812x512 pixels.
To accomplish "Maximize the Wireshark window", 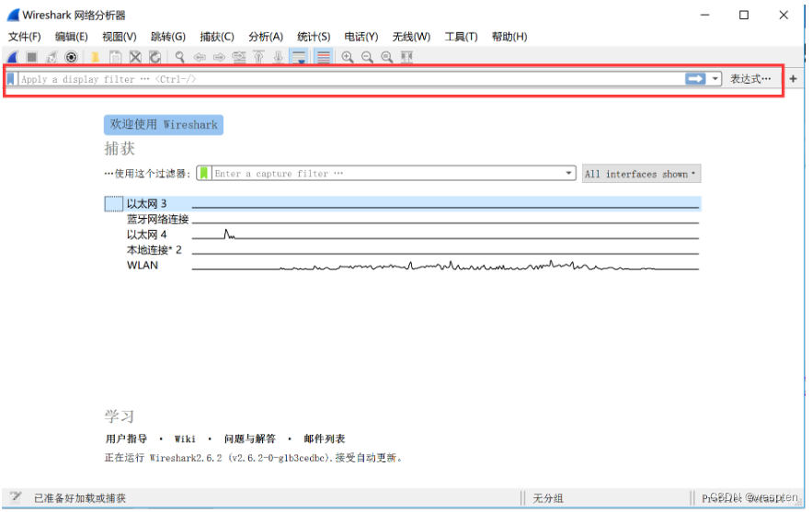I will (744, 15).
